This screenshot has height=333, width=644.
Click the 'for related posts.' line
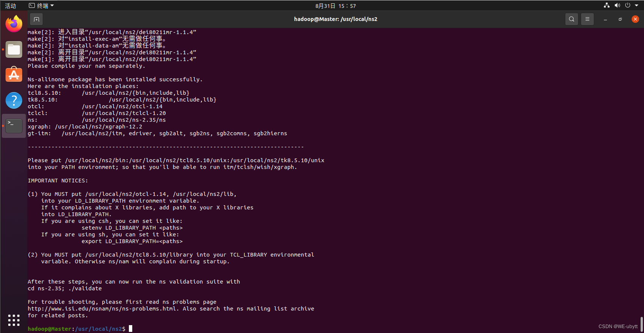pyautogui.click(x=58, y=315)
